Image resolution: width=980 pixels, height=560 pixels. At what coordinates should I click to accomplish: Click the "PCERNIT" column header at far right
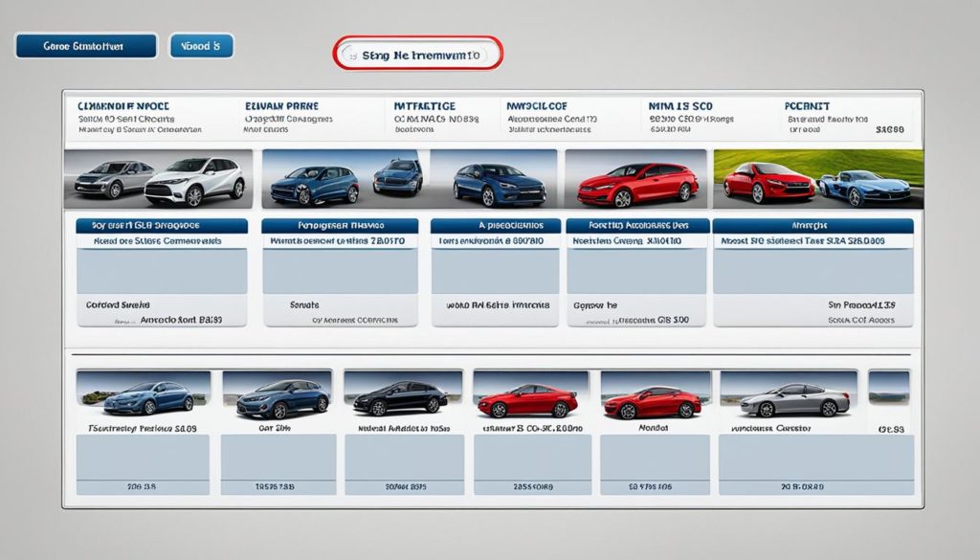[808, 106]
